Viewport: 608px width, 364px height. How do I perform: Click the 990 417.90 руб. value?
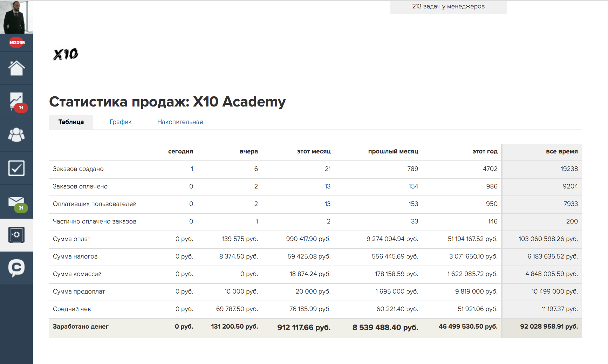coord(308,239)
